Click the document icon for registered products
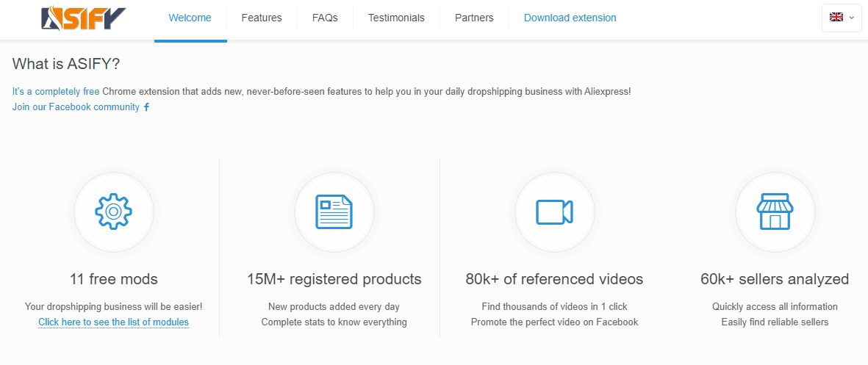This screenshot has width=868, height=365. [x=334, y=212]
